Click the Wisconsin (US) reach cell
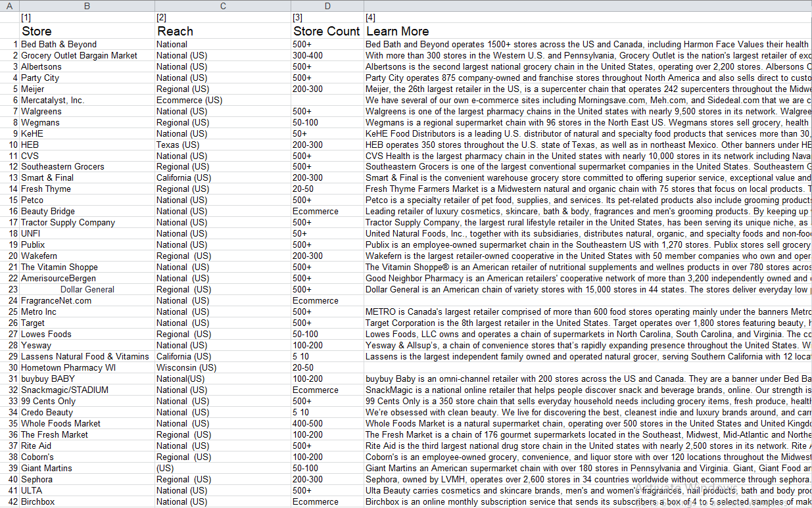This screenshot has width=812, height=508. pyautogui.click(x=223, y=368)
